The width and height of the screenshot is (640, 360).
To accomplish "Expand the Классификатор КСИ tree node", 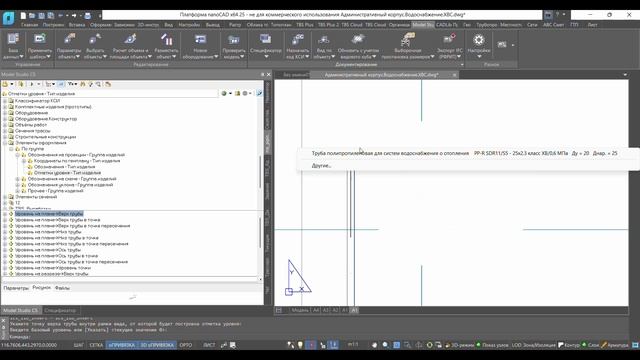I will (x=5, y=101).
